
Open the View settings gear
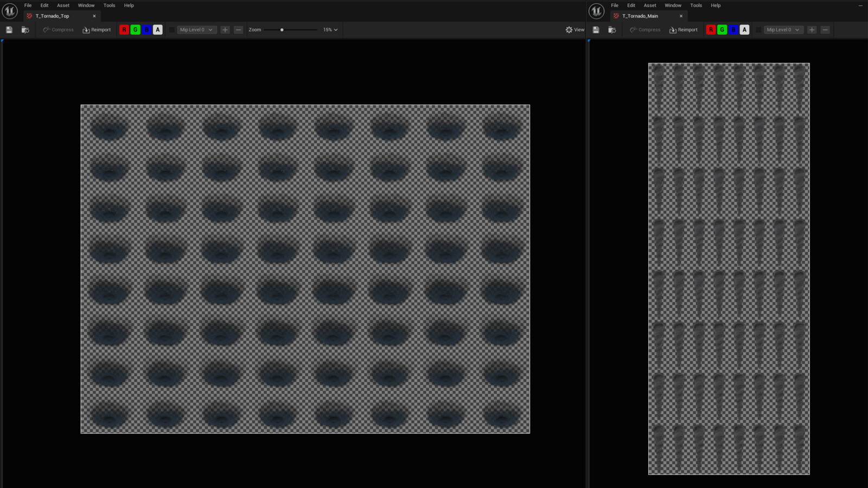point(575,30)
